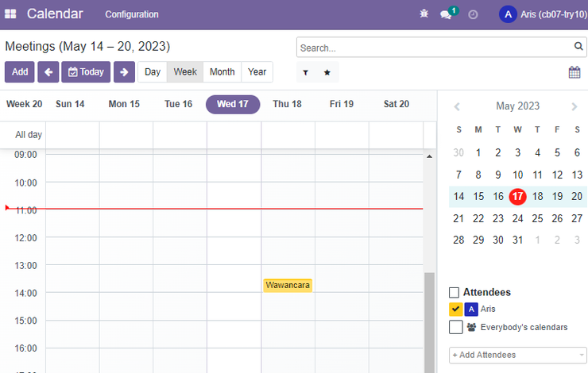This screenshot has height=373, width=588.
Task: Select date 31 in mini calendar
Action: (517, 240)
